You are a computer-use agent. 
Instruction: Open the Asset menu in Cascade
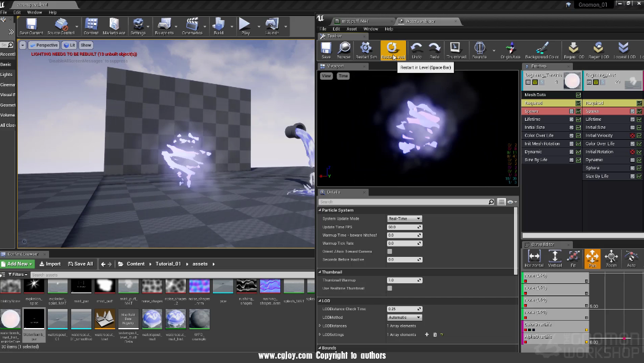(351, 29)
